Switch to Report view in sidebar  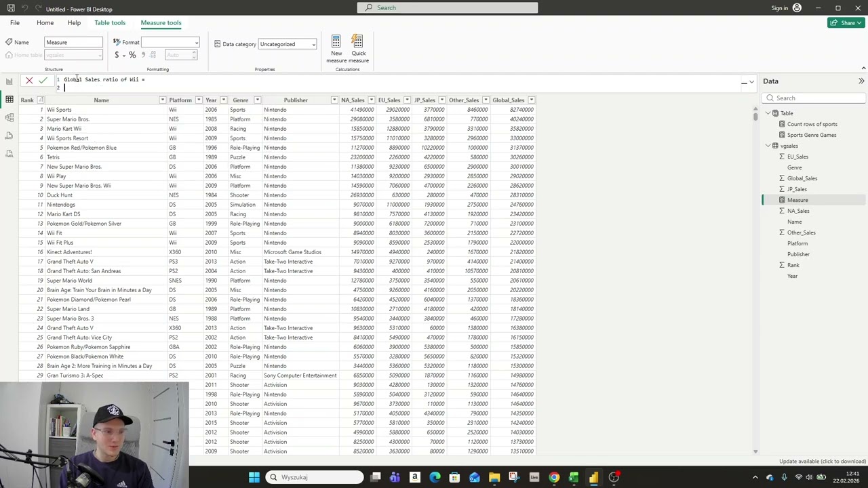9,81
